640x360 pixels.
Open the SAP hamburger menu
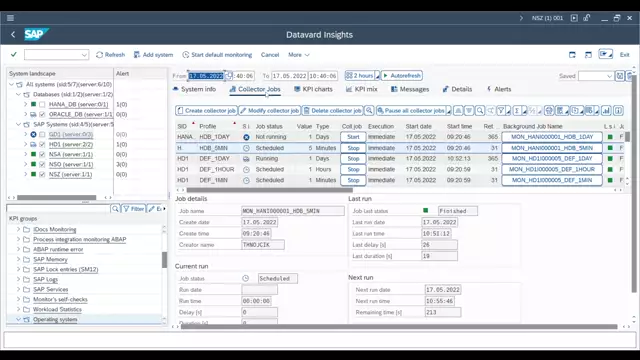coord(10,18)
